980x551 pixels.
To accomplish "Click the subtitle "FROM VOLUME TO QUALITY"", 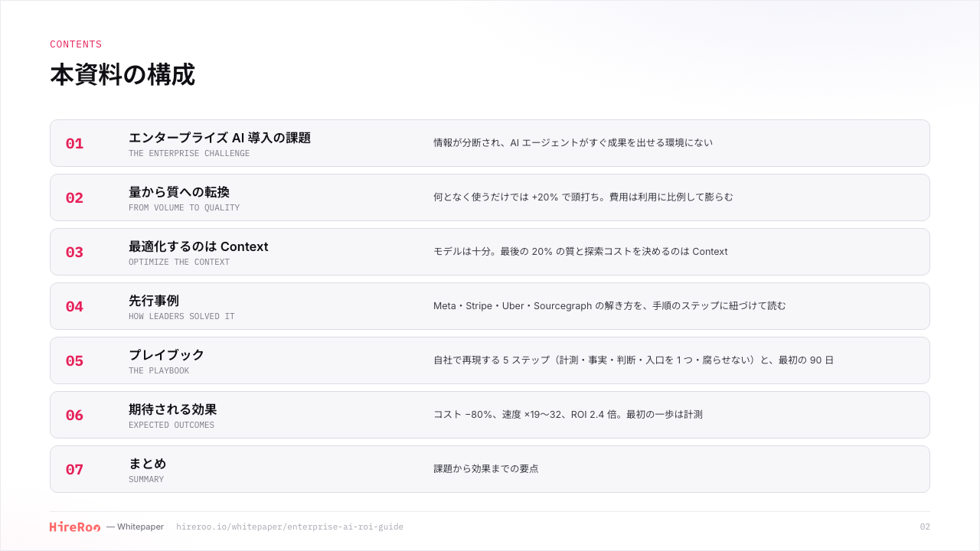I will pyautogui.click(x=184, y=207).
